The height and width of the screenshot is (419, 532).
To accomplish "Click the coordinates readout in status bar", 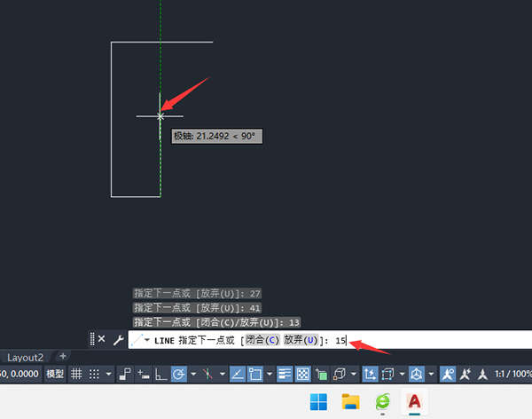I will [x=20, y=374].
